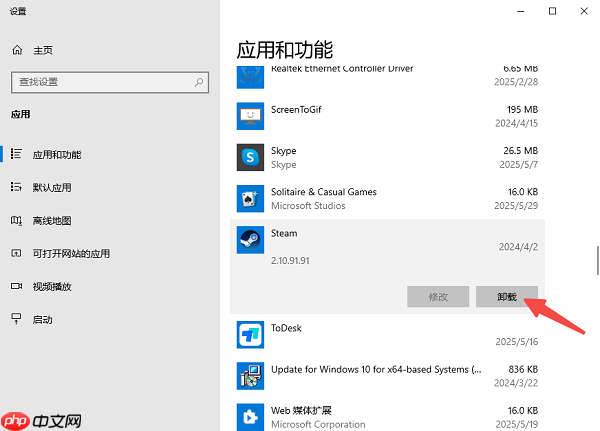Click the Solitaire & Casual Games icon

[x=250, y=199]
